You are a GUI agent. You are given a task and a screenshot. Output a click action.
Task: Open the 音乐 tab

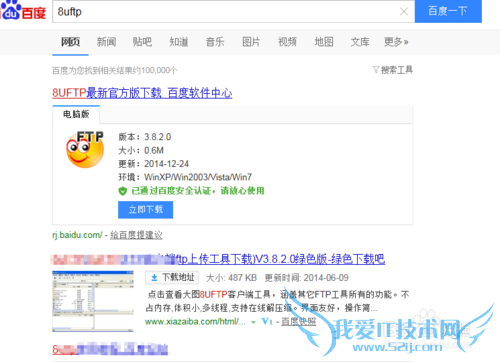coord(215,42)
